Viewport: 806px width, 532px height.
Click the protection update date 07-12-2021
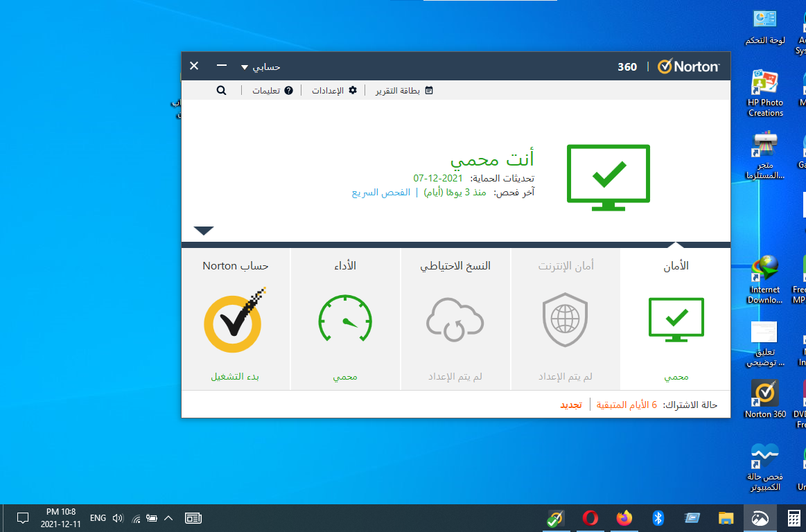(x=438, y=178)
